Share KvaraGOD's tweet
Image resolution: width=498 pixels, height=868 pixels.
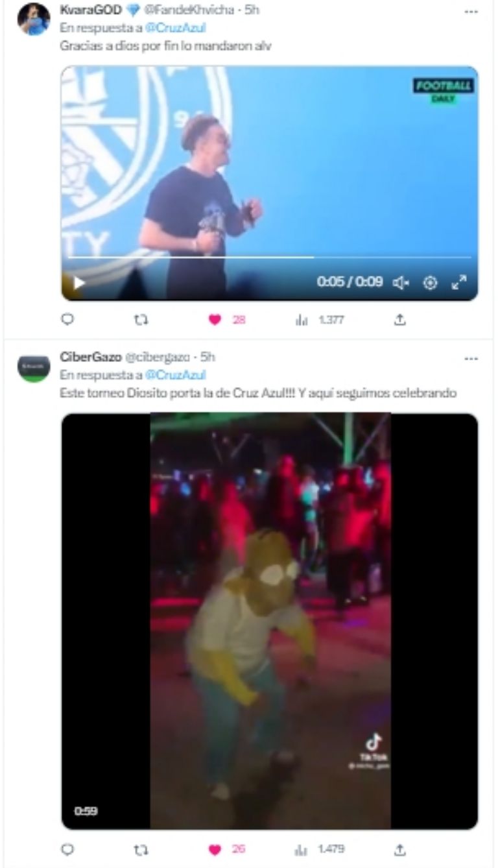(x=401, y=319)
